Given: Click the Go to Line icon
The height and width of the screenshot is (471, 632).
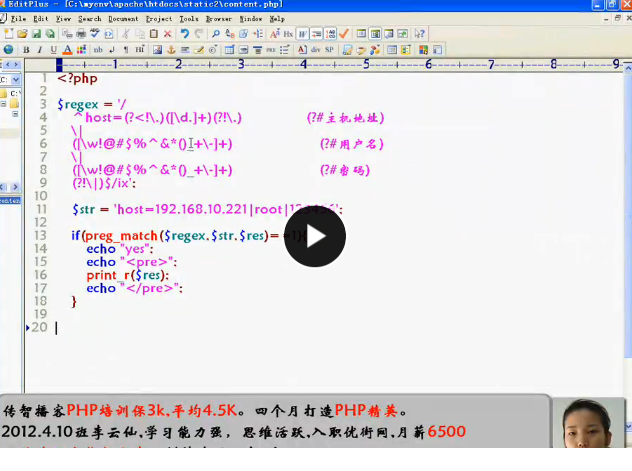Looking at the screenshot, I should [258, 34].
